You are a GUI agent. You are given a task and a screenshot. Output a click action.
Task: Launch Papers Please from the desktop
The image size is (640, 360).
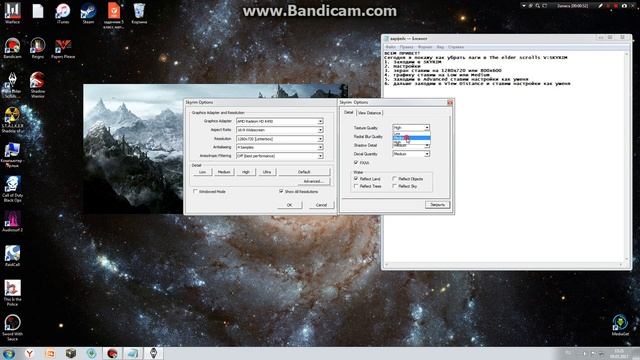[63, 48]
